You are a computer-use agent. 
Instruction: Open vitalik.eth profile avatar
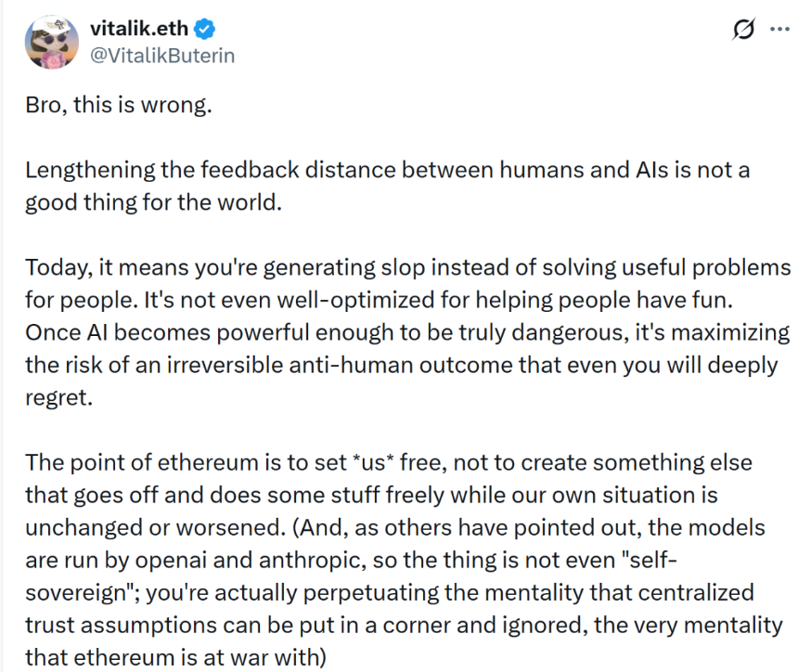pos(53,43)
